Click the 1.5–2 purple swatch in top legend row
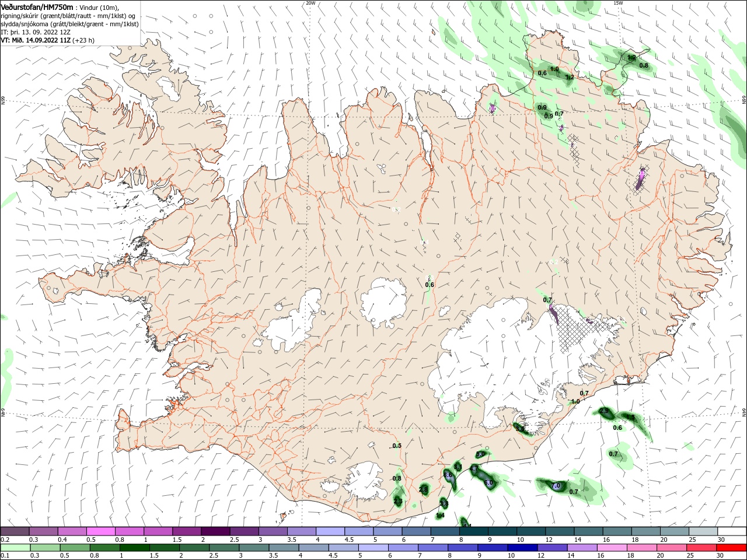The width and height of the screenshot is (747, 560). pos(187,531)
